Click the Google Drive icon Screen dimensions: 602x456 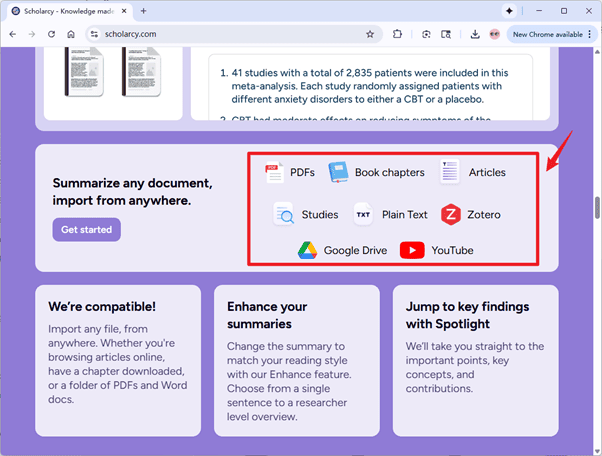point(307,250)
